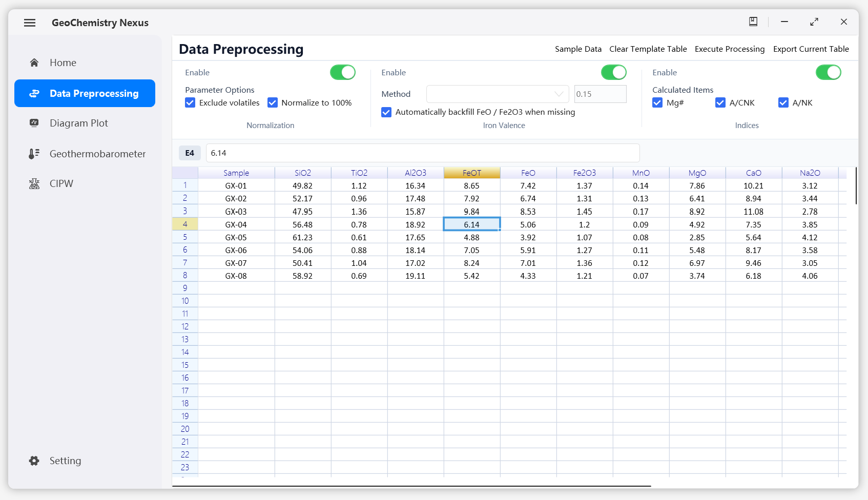This screenshot has width=868, height=500.
Task: Uncheck the A/NK calculated item
Action: (x=783, y=102)
